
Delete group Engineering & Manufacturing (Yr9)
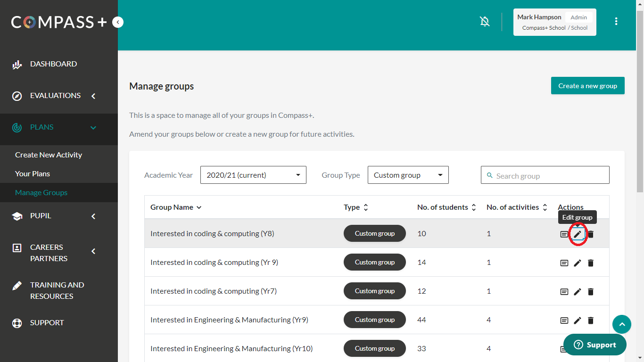(591, 321)
